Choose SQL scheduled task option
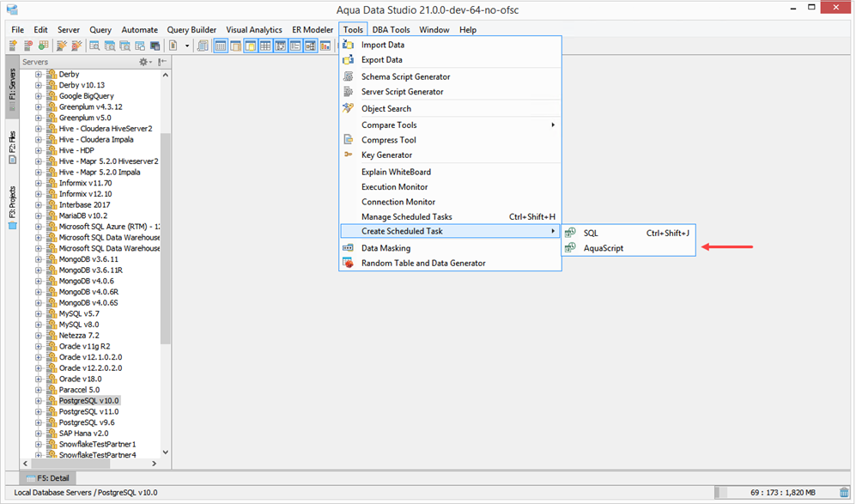The image size is (856, 504). pos(628,234)
